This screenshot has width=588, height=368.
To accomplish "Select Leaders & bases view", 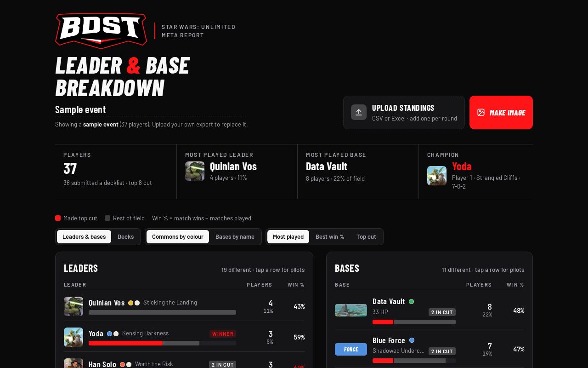I will click(x=84, y=236).
